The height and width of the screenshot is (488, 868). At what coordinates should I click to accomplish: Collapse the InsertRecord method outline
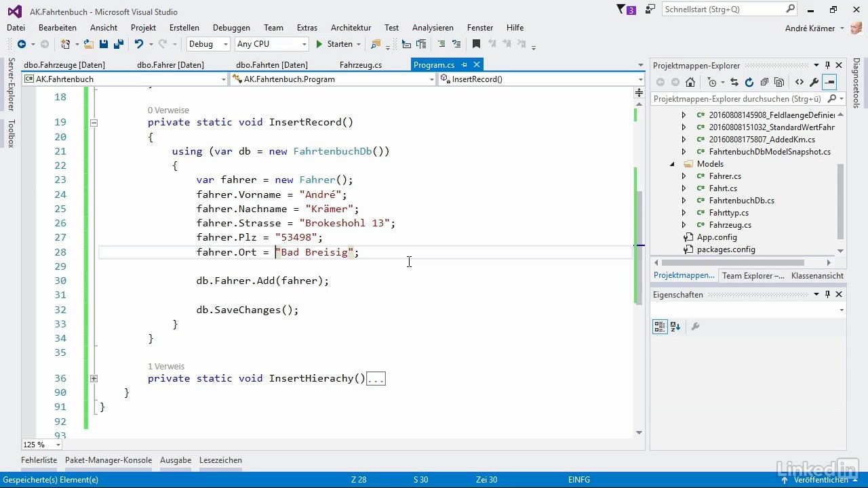click(94, 123)
